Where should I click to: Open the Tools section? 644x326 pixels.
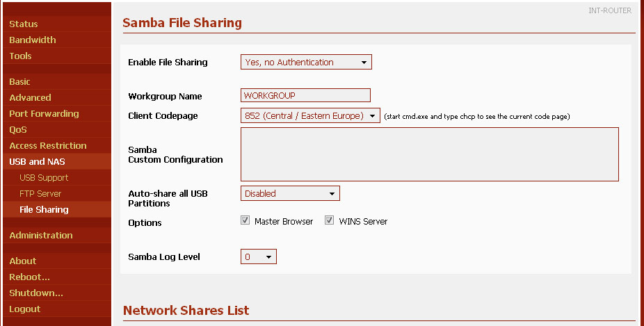point(57,56)
